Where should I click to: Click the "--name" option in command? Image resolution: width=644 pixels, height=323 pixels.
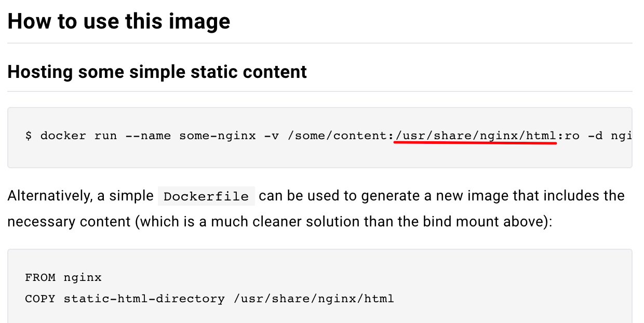[148, 136]
